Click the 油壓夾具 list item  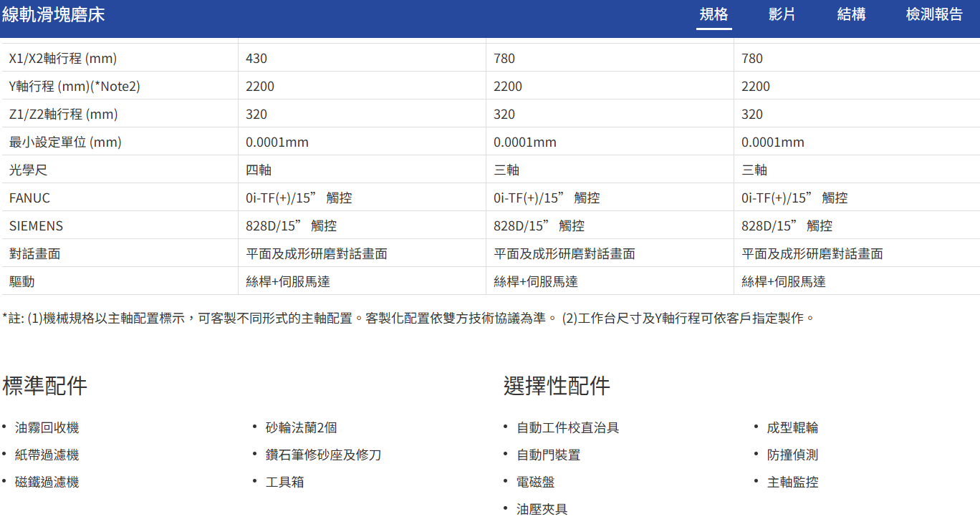542,510
